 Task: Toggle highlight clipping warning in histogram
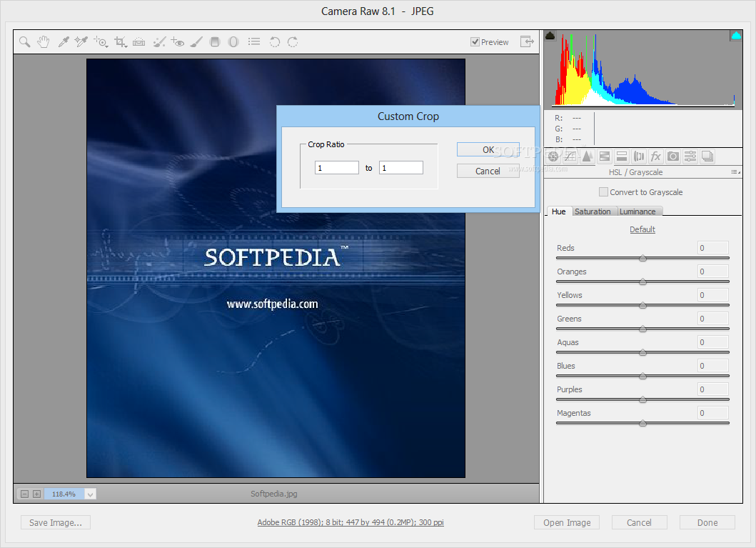coord(736,36)
